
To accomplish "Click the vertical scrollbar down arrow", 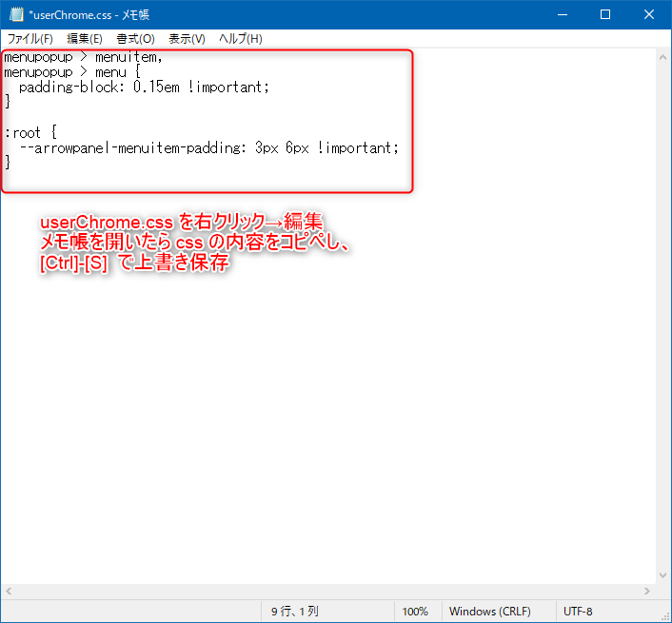I will coord(662,575).
